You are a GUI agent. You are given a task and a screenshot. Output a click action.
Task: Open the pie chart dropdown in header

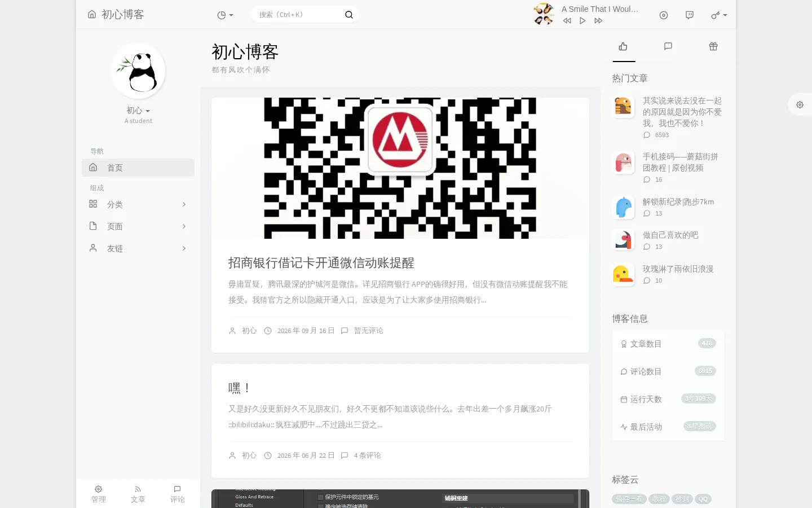point(225,15)
